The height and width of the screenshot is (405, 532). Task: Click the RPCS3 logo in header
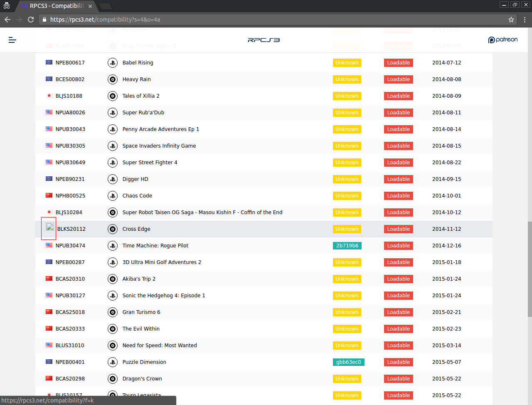pos(264,40)
